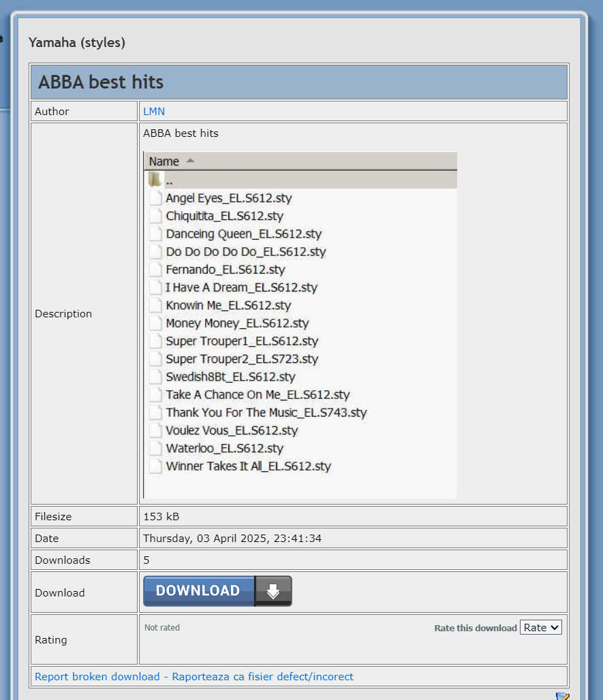Select I Have A Dream_EL.S612.sty name

coord(241,287)
